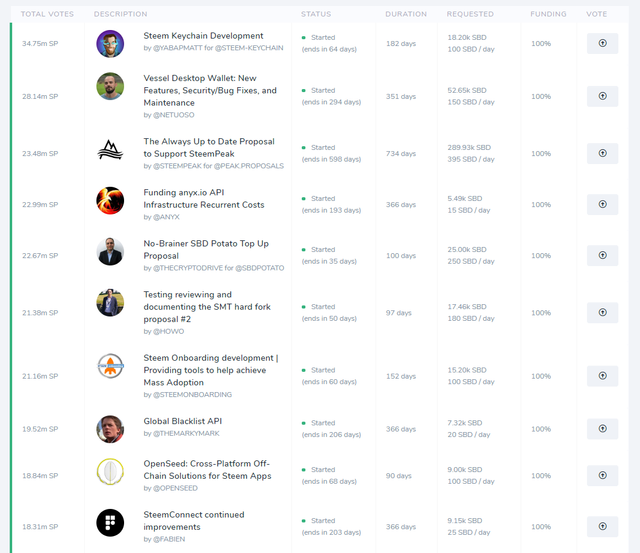This screenshot has width=640, height=553.
Task: Click the @NETUOSO profile avatar
Action: [x=110, y=86]
